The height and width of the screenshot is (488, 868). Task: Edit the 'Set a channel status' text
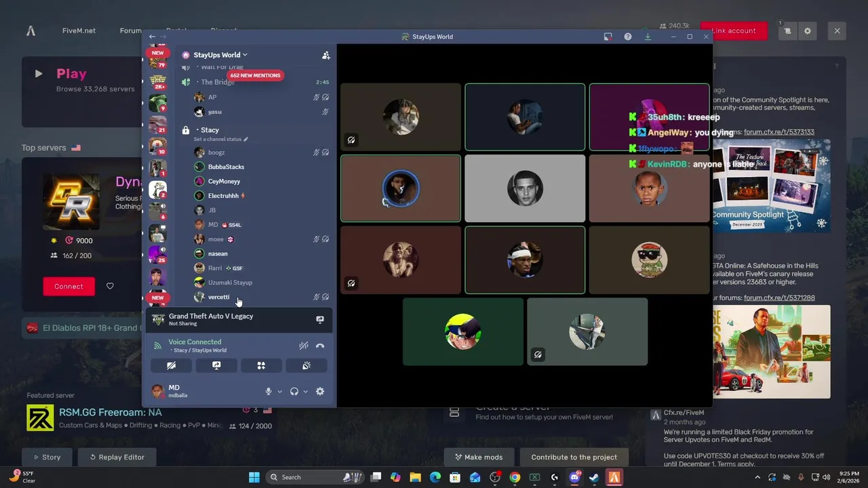[220, 139]
